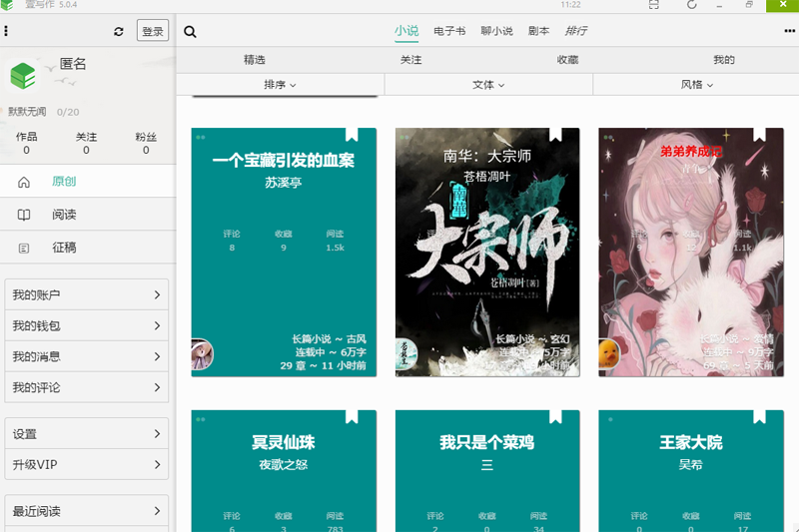The width and height of the screenshot is (799, 532).
Task: Expand the 文体 dropdown
Action: pos(488,85)
